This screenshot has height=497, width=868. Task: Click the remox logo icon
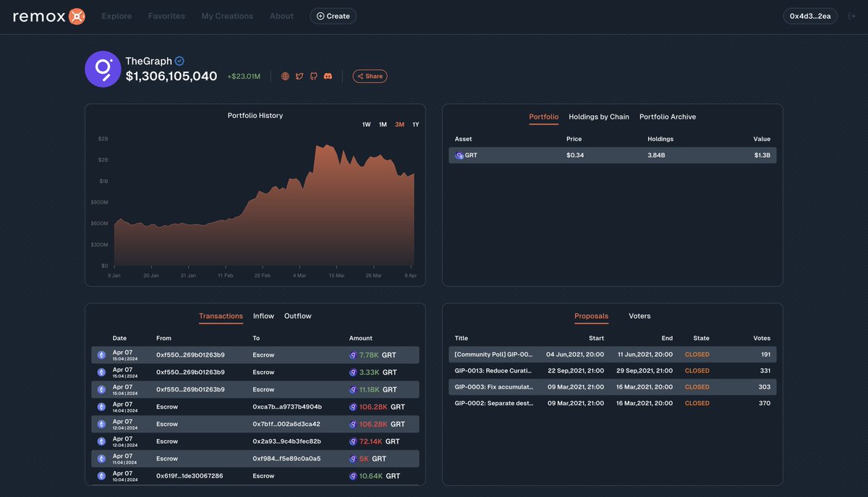pyautogui.click(x=77, y=16)
